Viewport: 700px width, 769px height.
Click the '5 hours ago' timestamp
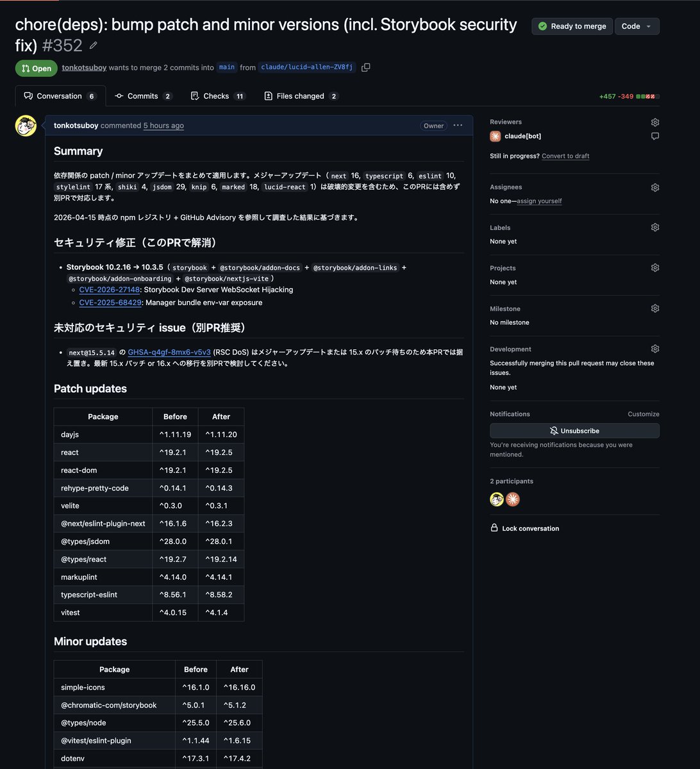click(x=163, y=126)
